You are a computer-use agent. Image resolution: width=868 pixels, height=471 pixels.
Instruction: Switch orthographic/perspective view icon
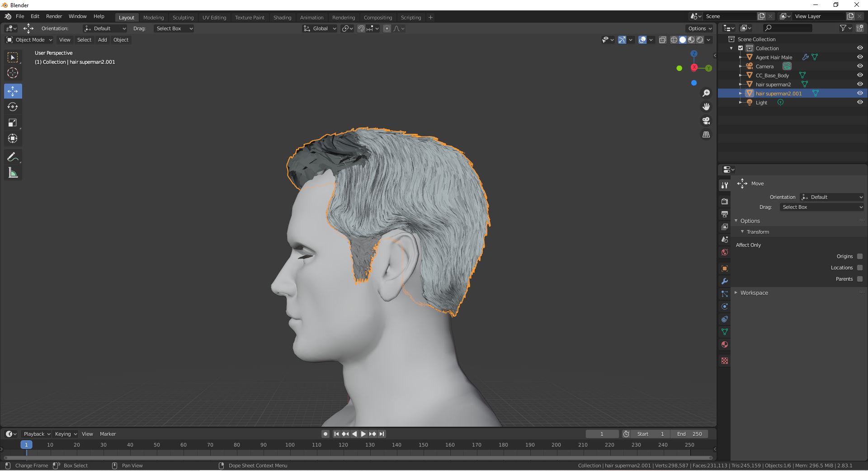706,135
